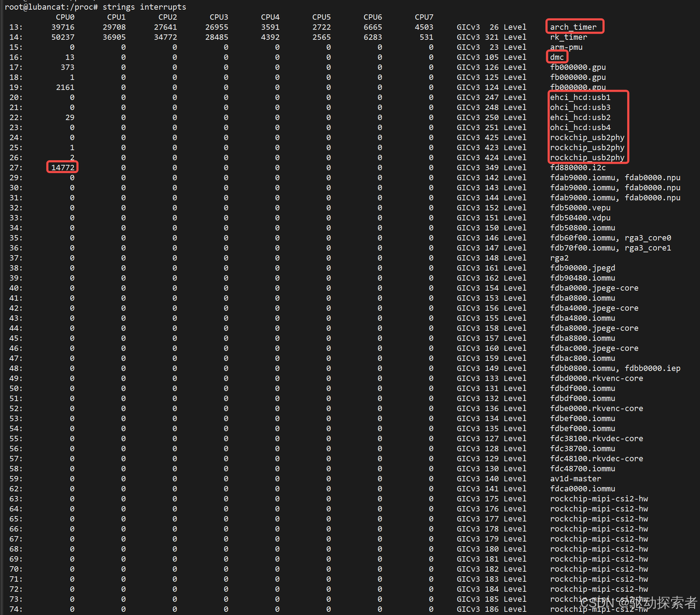The height and width of the screenshot is (615, 700).
Task: Click the fdb90000.jpegd entry
Action: pos(582,268)
